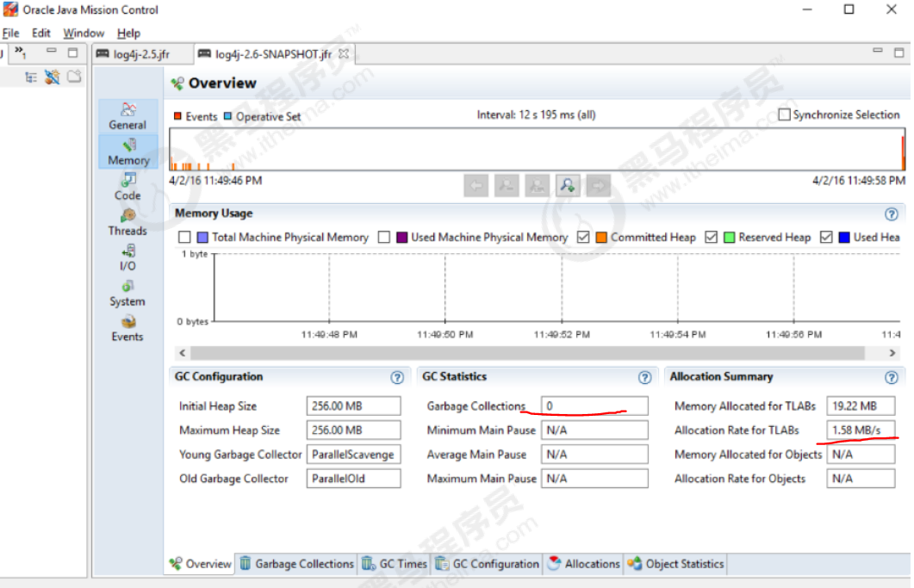The image size is (914, 588).
Task: Show hidden views chevron in left panel
Action: tap(21, 53)
